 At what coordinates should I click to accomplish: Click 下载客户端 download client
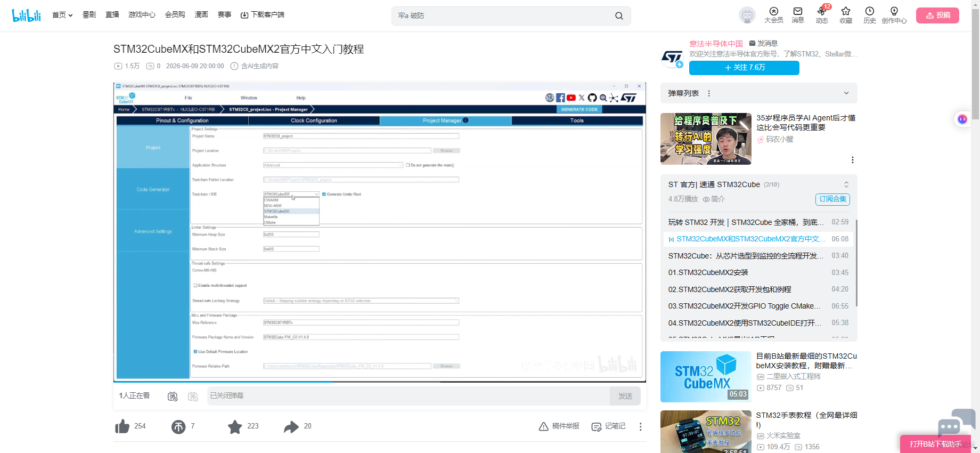[x=263, y=15]
